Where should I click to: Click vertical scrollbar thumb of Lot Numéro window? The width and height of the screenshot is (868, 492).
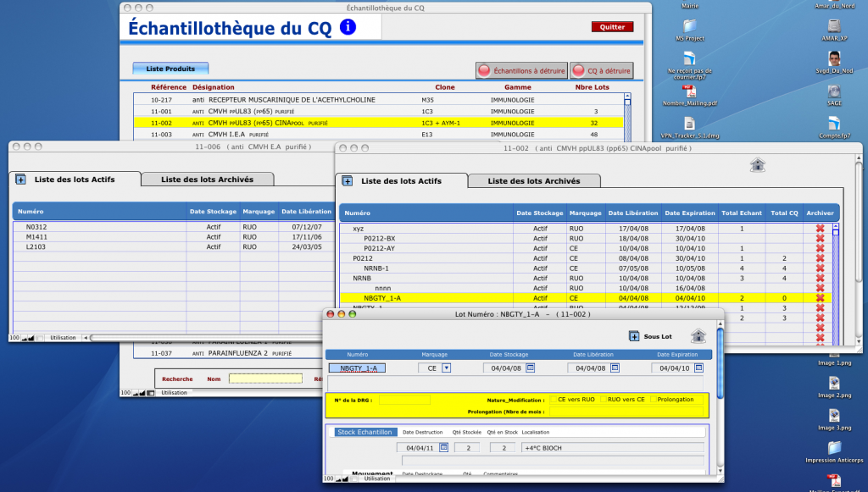click(x=720, y=365)
